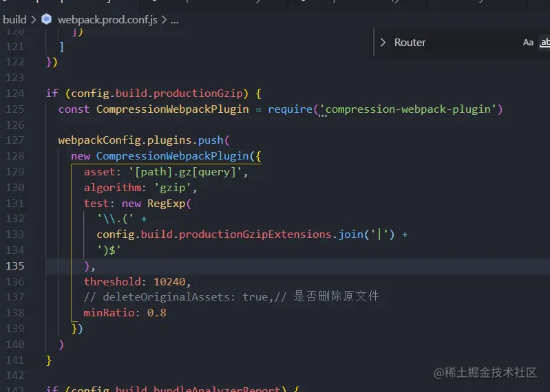Click the commented deleteOriginalAssets line
Screen dimensions: 550x392
[231, 296]
